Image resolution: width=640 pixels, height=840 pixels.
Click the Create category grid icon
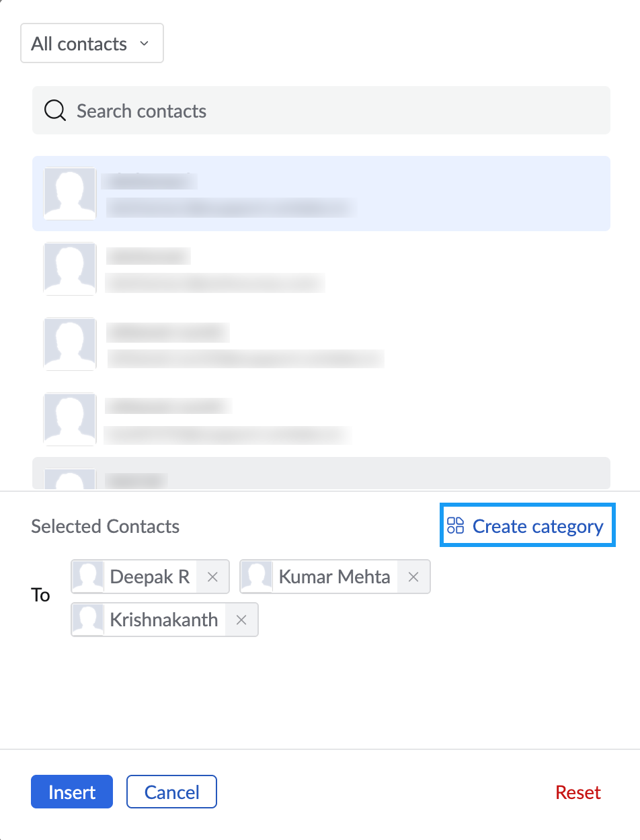pos(456,526)
